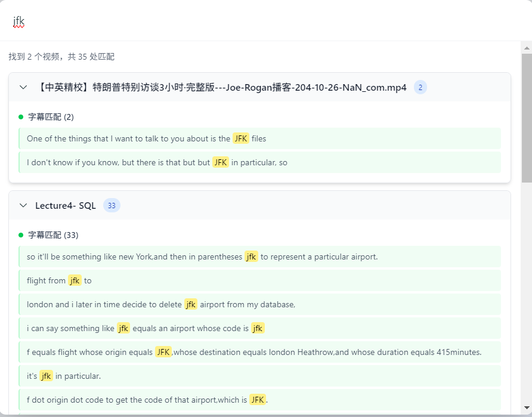Click green dot beside 字幕匹配 (33)
Image resolution: width=532 pixels, height=417 pixels.
[x=21, y=235]
